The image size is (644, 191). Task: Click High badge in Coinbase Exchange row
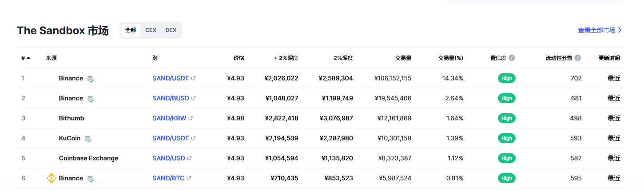(x=507, y=158)
